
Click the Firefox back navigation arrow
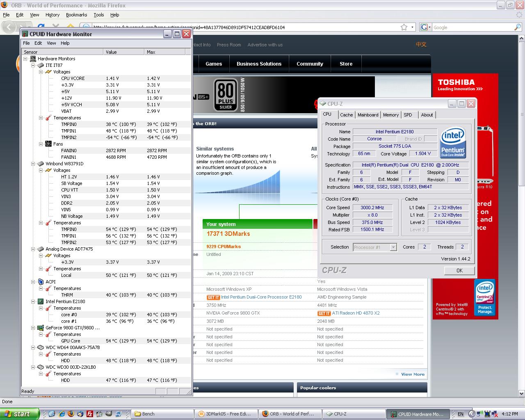9,27
